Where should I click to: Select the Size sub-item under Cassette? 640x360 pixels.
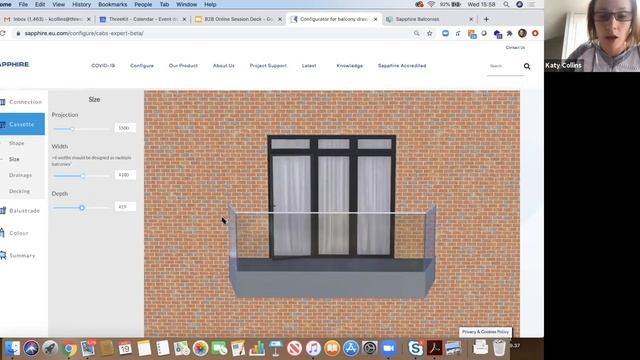(14, 159)
